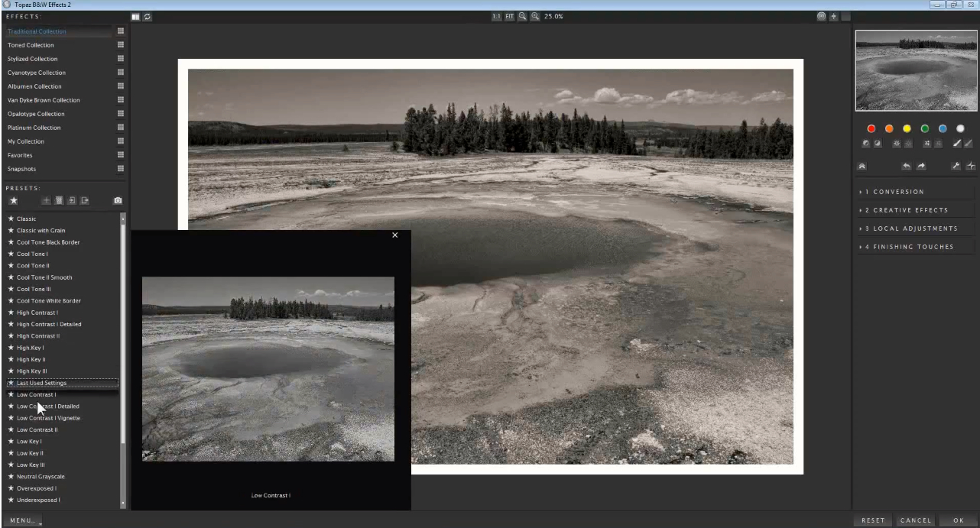Select the Albumen Collection
Screen dimensions: 980x528
click(x=35, y=86)
